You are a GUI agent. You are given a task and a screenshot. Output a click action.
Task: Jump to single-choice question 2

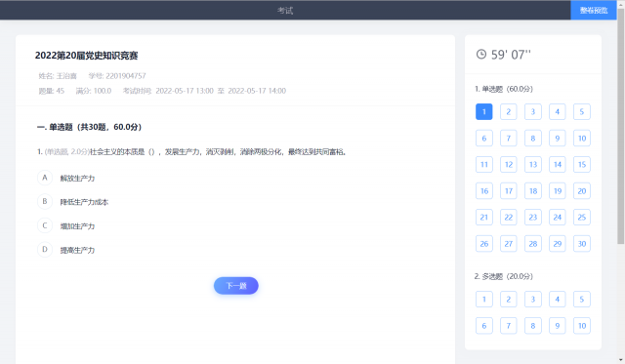point(508,112)
